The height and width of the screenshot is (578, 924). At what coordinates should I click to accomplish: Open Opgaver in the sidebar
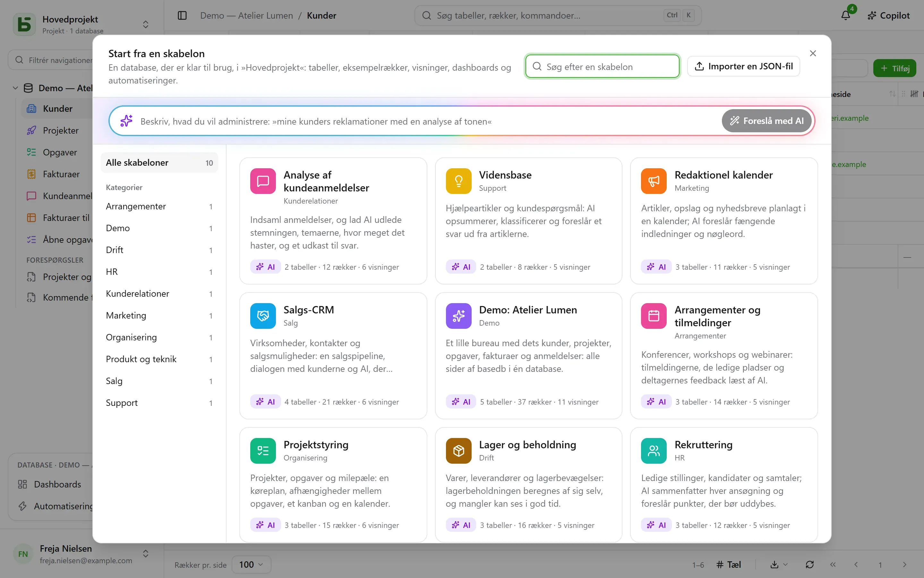(60, 152)
